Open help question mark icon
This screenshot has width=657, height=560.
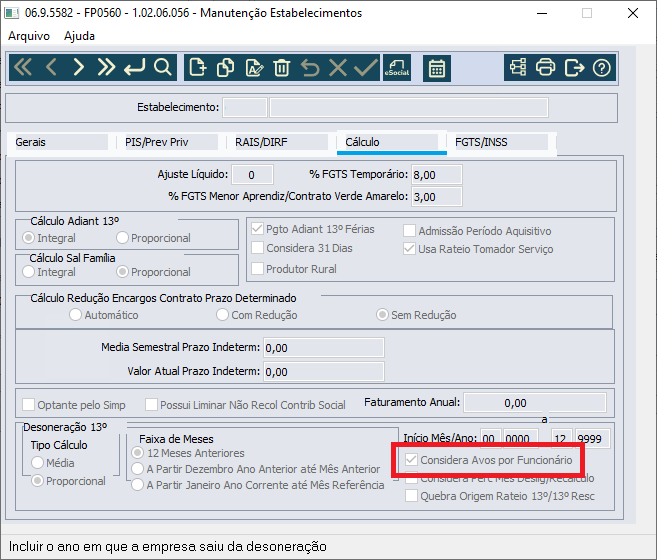pos(602,67)
